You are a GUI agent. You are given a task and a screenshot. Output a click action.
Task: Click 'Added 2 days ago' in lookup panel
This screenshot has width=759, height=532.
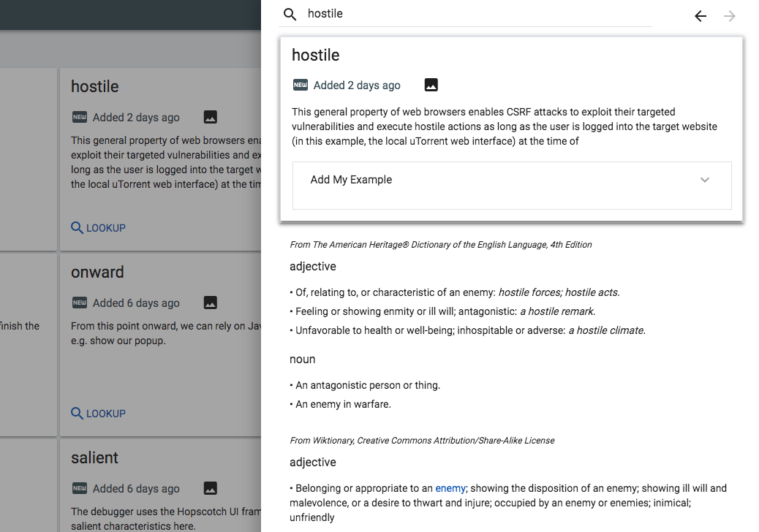pos(357,85)
